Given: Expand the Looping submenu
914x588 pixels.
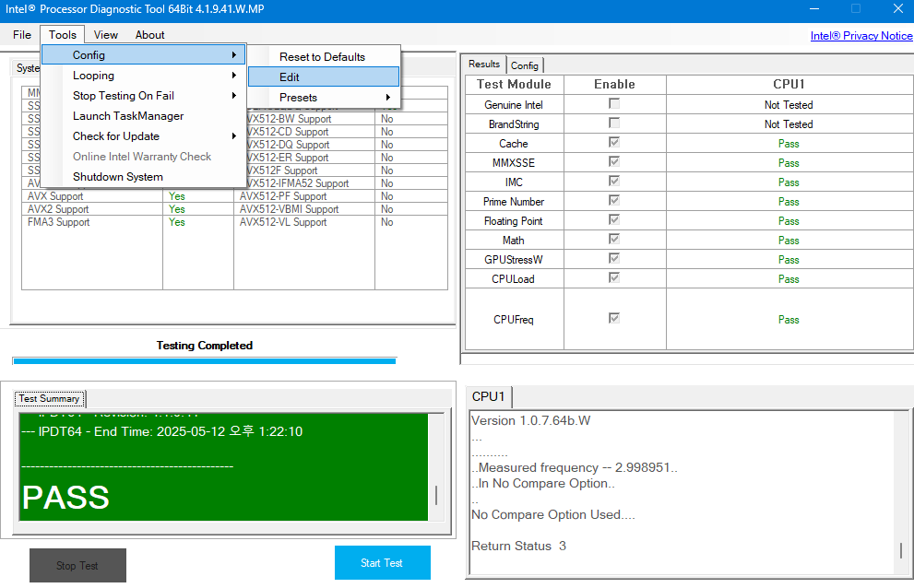Looking at the screenshot, I should click(144, 76).
